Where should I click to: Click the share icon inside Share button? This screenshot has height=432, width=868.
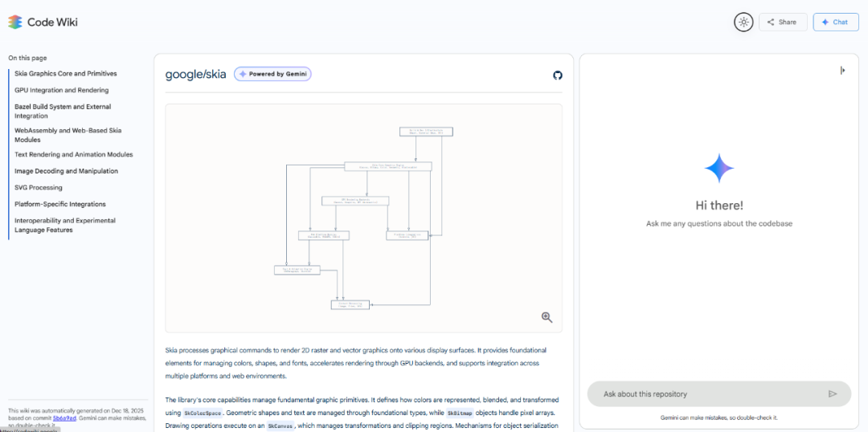click(771, 22)
